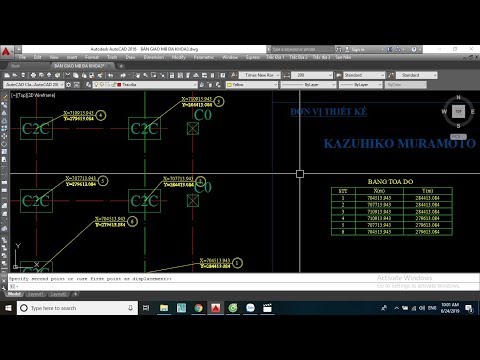The image size is (480, 360).
Task: Open File Explorer from the taskbar
Action: tap(164, 308)
